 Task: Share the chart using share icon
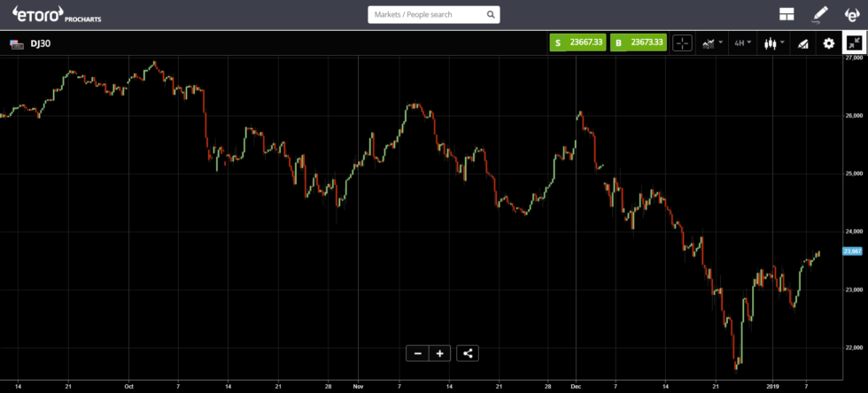point(469,353)
